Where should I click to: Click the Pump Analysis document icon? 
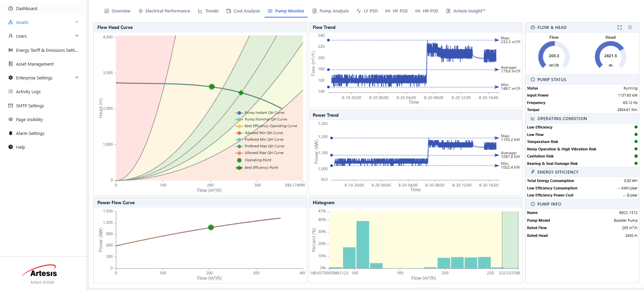pos(314,11)
